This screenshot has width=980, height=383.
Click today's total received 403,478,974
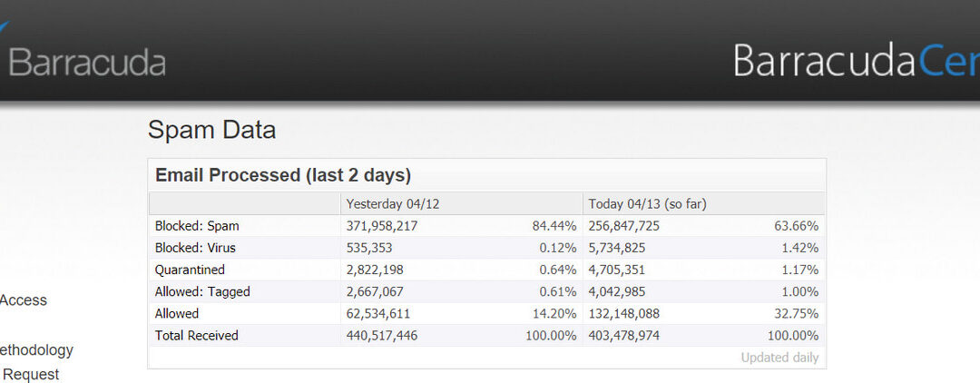pyautogui.click(x=623, y=336)
